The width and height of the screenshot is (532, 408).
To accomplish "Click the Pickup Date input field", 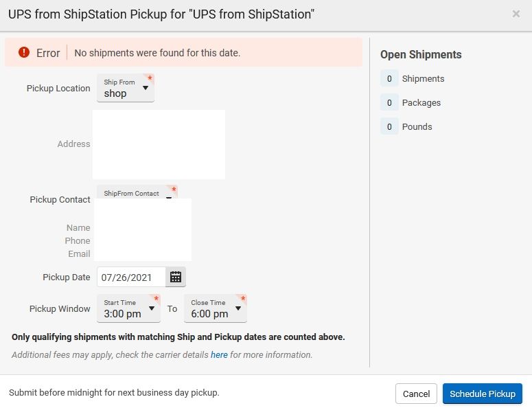I will [132, 277].
